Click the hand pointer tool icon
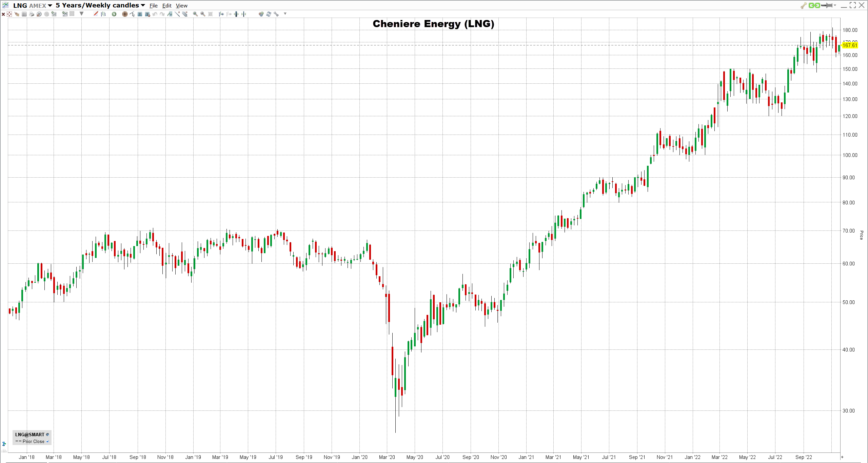 17,14
